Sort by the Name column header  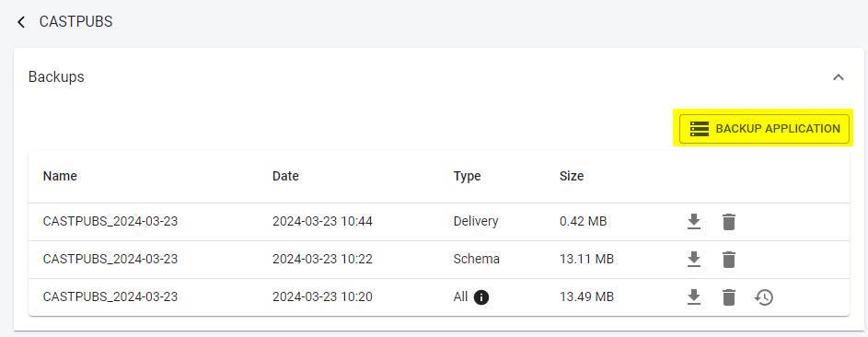60,176
